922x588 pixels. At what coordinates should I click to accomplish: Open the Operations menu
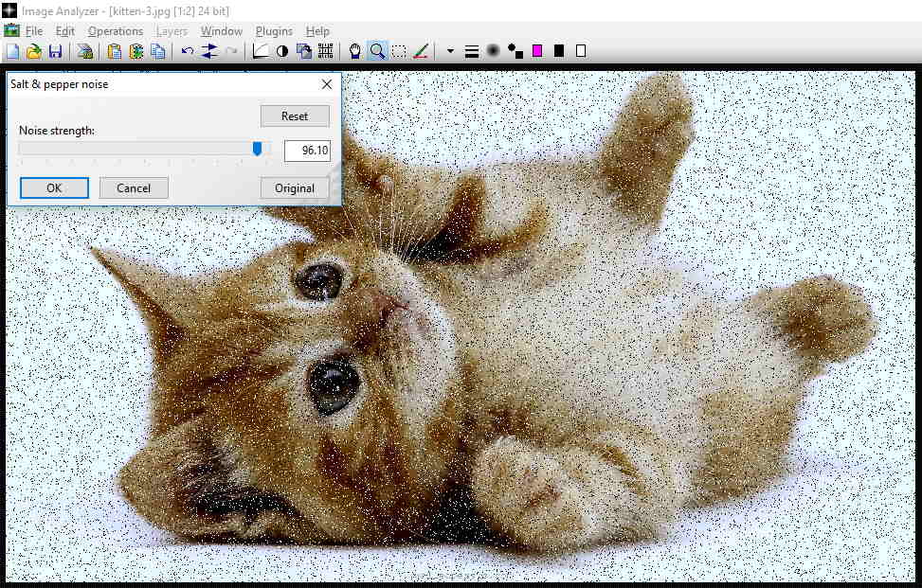[x=116, y=31]
